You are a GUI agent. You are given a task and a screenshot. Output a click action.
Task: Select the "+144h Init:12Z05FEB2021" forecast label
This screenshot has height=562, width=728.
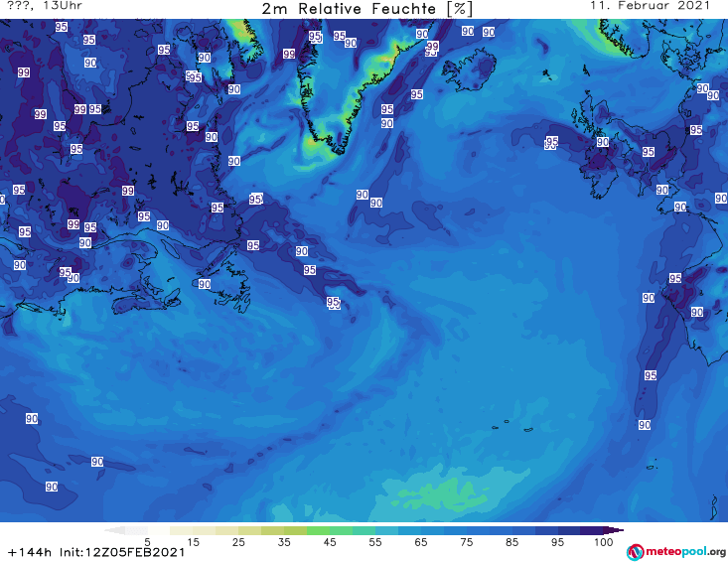(96, 552)
